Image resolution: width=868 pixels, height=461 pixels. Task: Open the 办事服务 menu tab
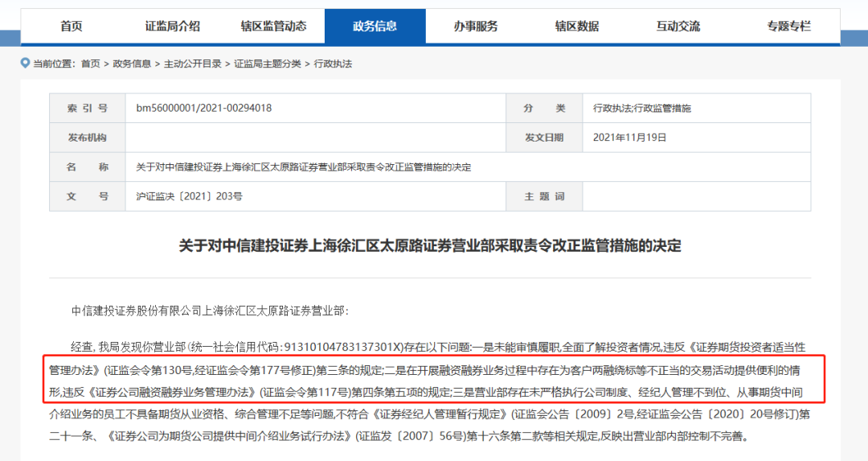tap(476, 26)
